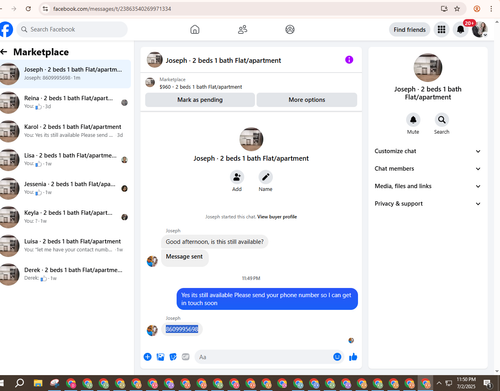
Task: Click the Add people icon
Action: click(x=237, y=177)
